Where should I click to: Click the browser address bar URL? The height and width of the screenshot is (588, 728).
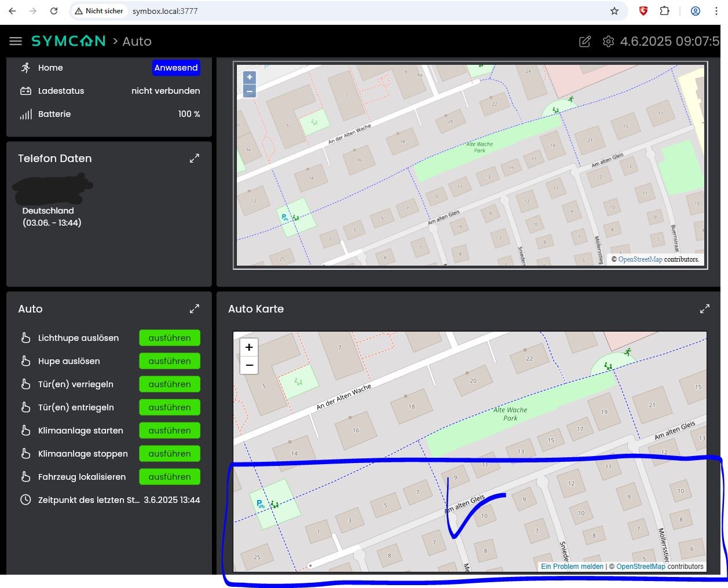click(165, 11)
